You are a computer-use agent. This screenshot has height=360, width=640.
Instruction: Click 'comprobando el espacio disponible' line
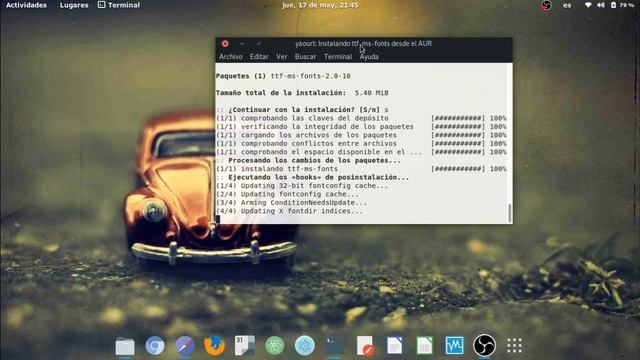click(x=319, y=152)
